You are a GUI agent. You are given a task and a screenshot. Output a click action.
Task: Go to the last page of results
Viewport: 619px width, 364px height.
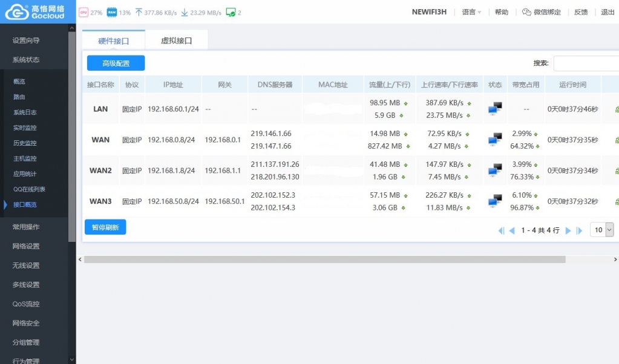(579, 230)
